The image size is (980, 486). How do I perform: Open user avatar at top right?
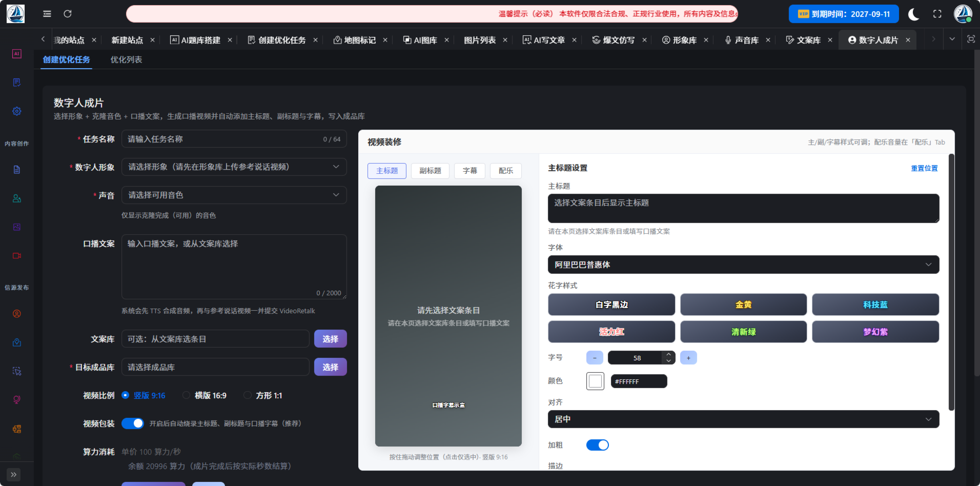coord(963,14)
